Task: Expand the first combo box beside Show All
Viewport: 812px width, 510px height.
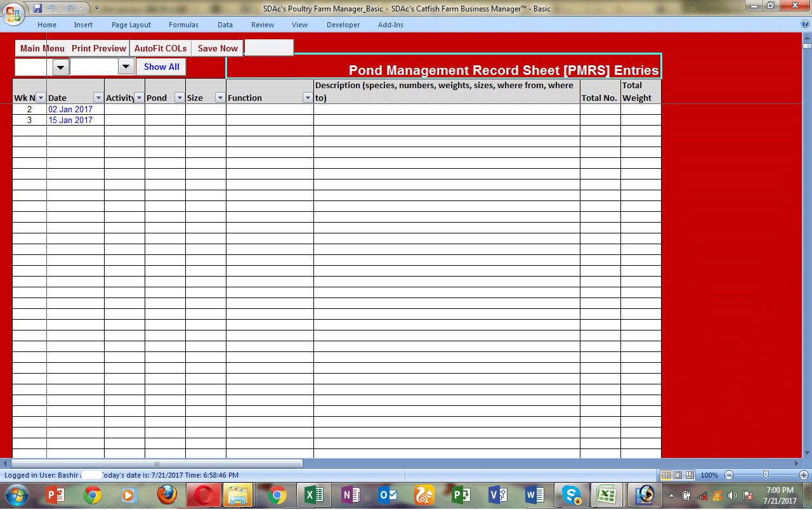Action: click(61, 67)
